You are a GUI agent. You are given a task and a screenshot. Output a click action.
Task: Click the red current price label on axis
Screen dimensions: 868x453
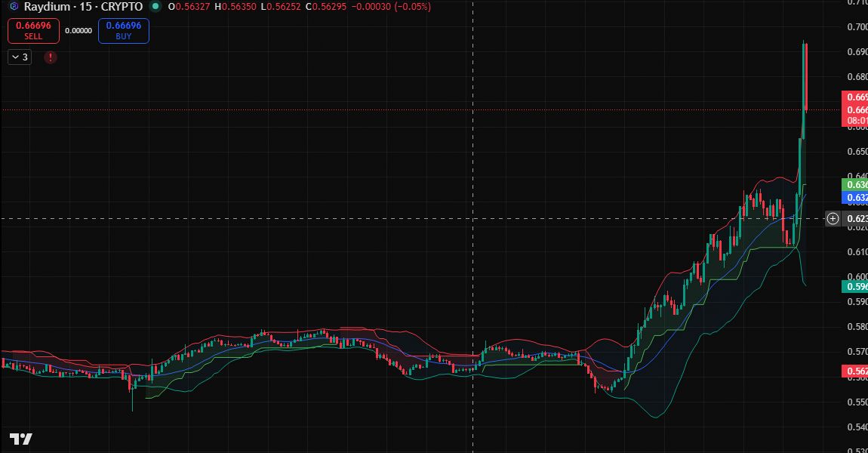click(x=856, y=109)
